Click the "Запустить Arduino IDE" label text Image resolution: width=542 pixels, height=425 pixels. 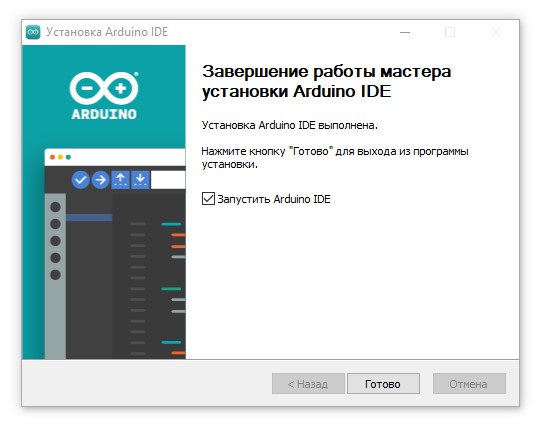(274, 199)
